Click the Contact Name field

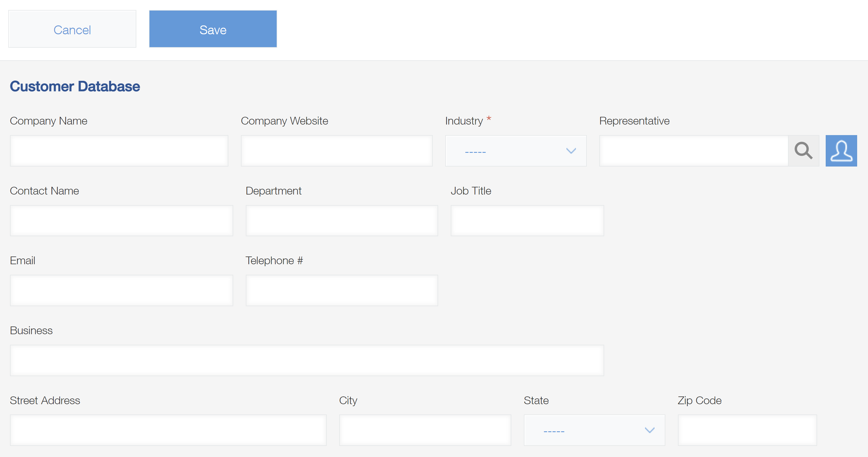pos(121,221)
